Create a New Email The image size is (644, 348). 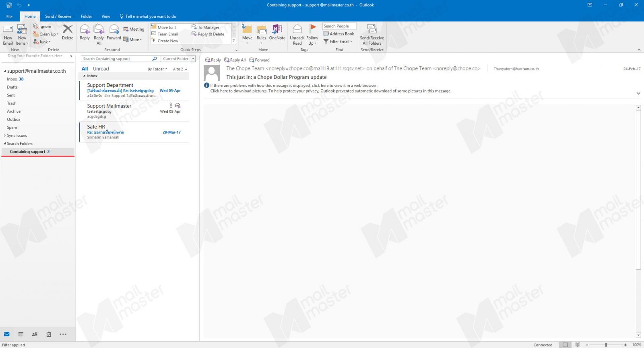pos(8,35)
